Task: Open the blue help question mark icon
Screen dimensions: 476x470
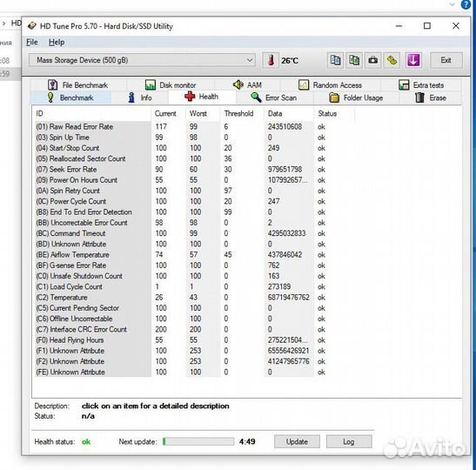Action: (466, 4)
